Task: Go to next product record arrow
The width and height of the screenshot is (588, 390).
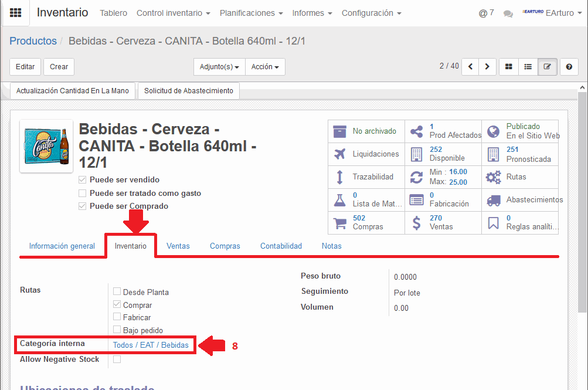Action: coord(487,67)
